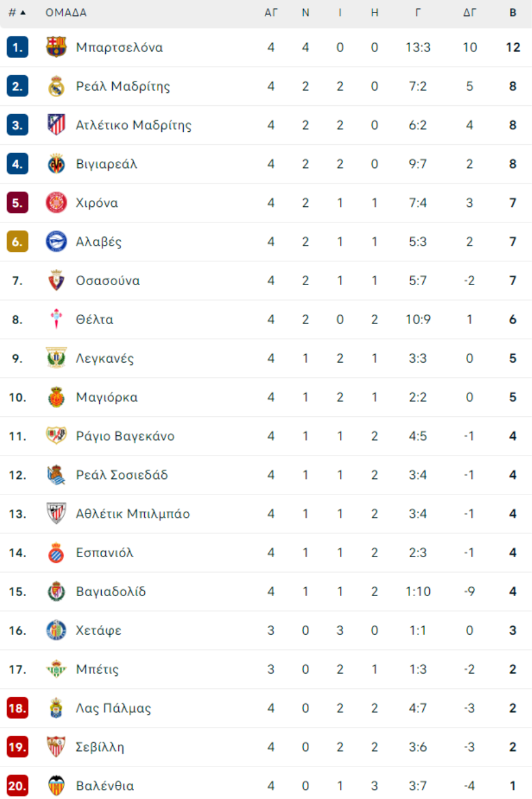Click the Getafe crest icon

click(x=56, y=630)
